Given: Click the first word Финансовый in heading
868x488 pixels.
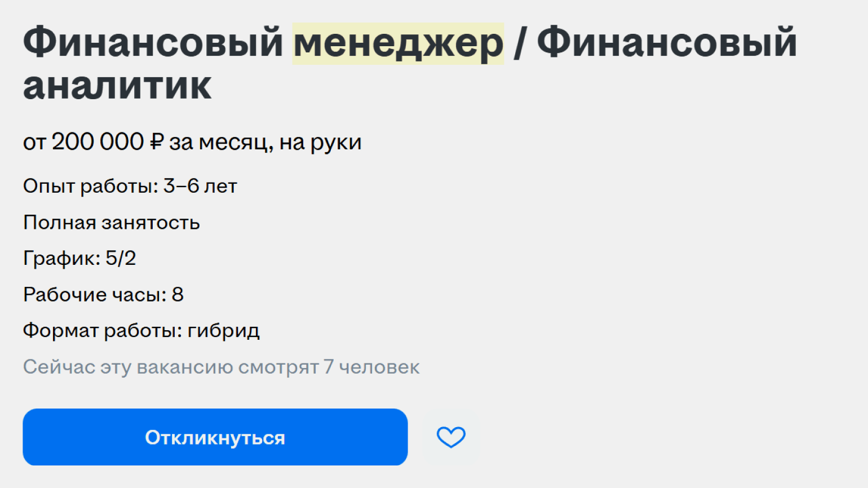Looking at the screenshot, I should (152, 43).
